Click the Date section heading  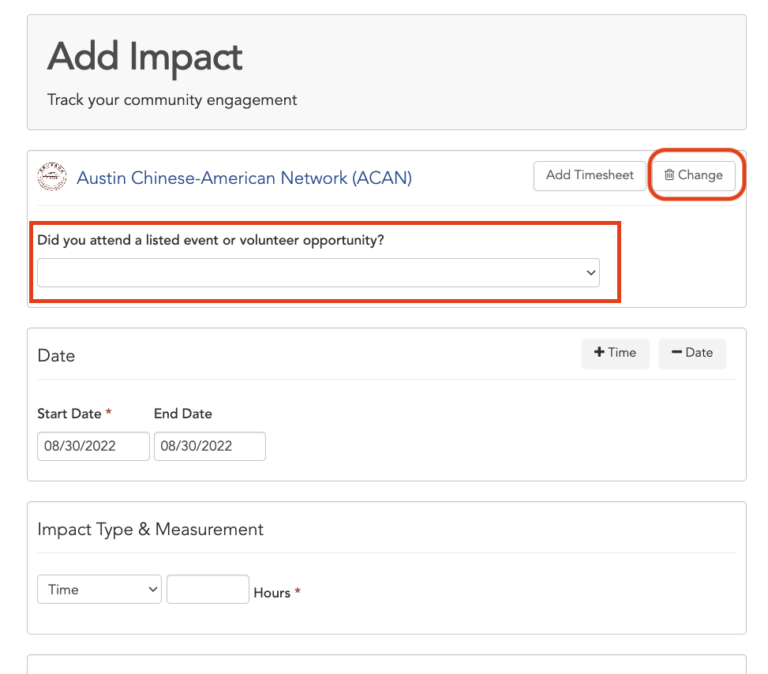coord(56,355)
